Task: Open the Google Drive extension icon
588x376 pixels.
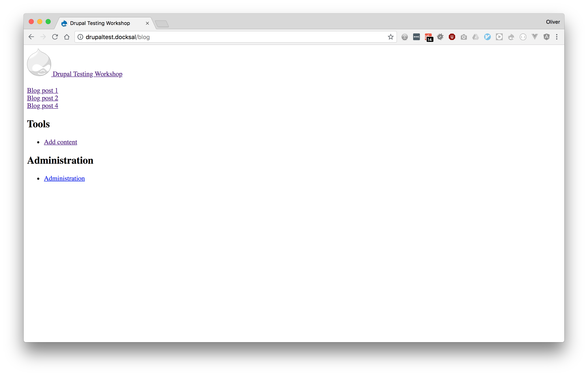Action: [x=475, y=37]
